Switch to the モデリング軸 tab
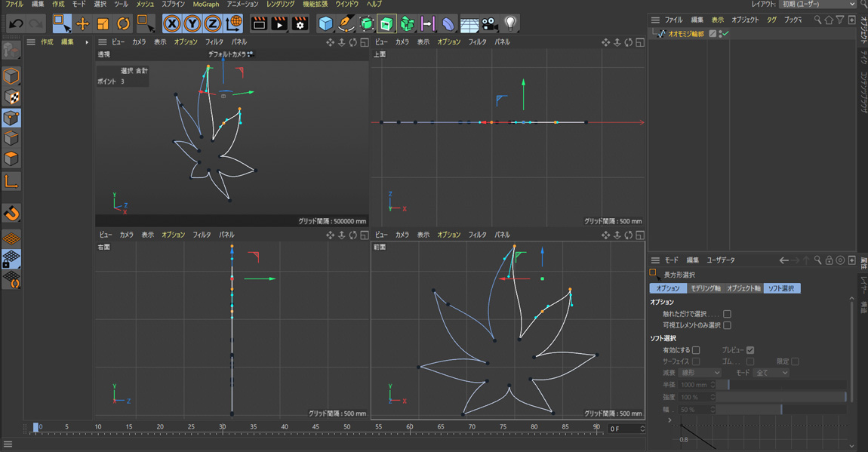Image resolution: width=868 pixels, height=452 pixels. click(706, 288)
